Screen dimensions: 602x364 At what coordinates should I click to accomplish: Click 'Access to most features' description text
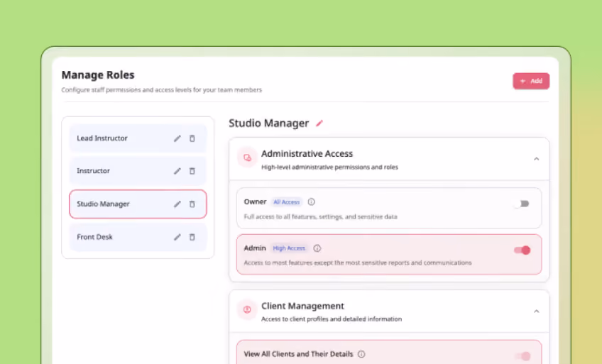(358, 263)
